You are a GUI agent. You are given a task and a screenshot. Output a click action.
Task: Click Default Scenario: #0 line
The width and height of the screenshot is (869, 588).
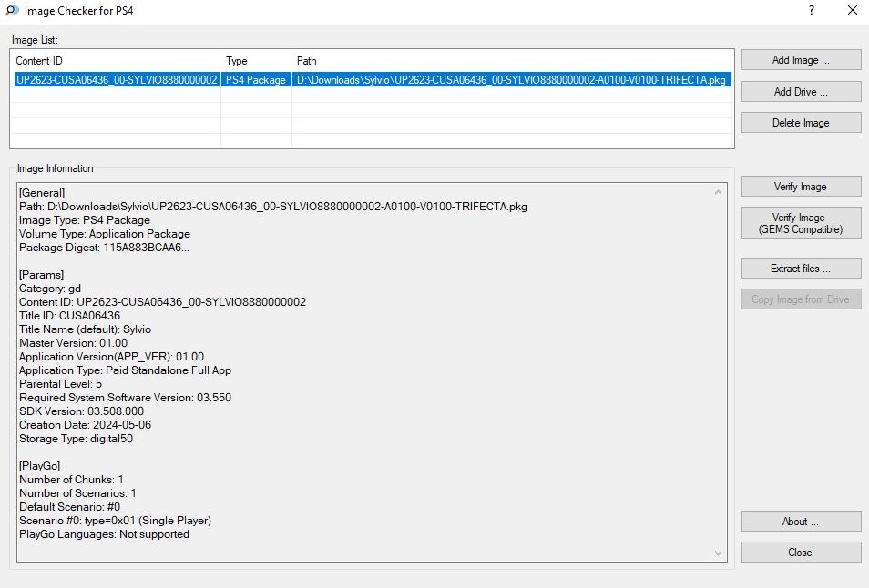tap(70, 507)
